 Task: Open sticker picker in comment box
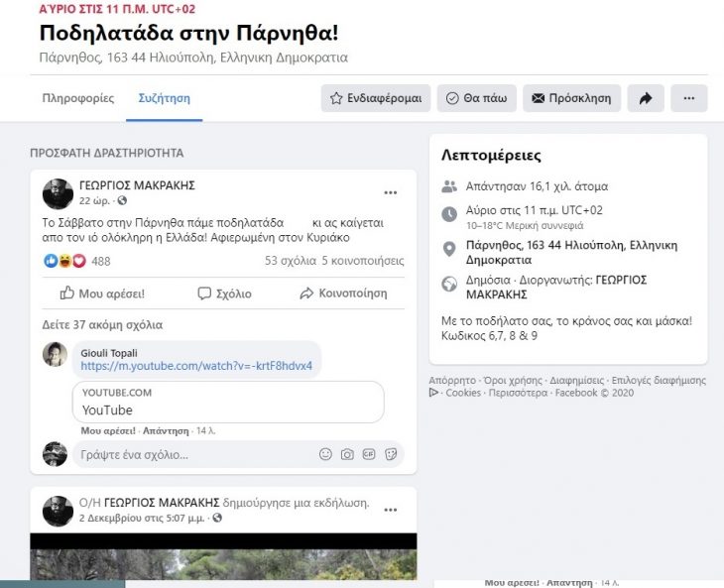click(391, 454)
